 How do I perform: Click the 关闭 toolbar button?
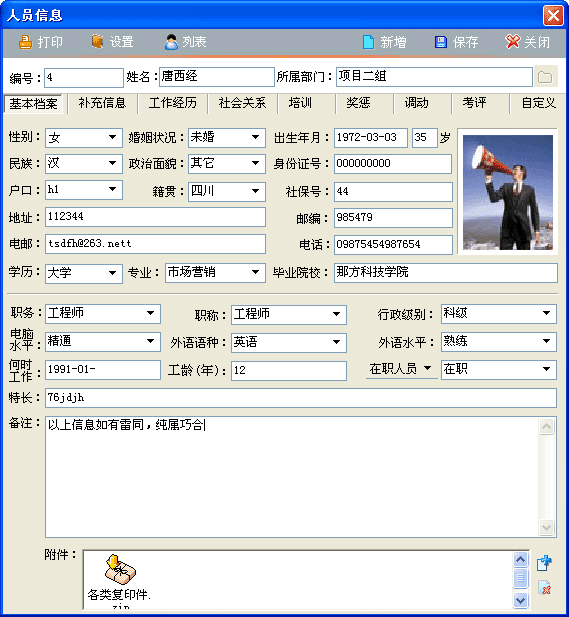(x=528, y=42)
